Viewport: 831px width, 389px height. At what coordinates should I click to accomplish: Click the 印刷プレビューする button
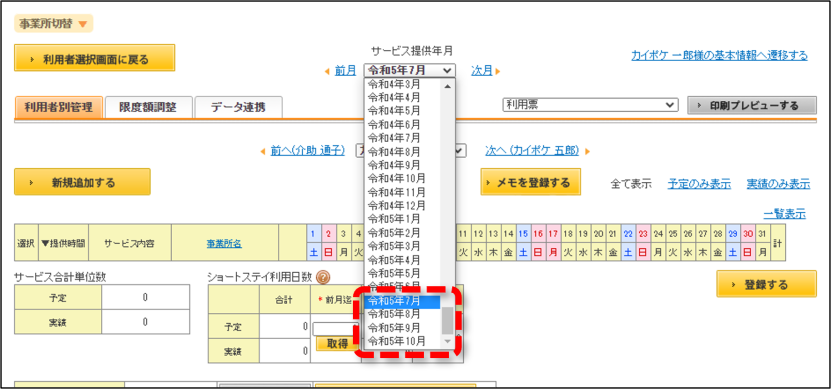coord(752,105)
